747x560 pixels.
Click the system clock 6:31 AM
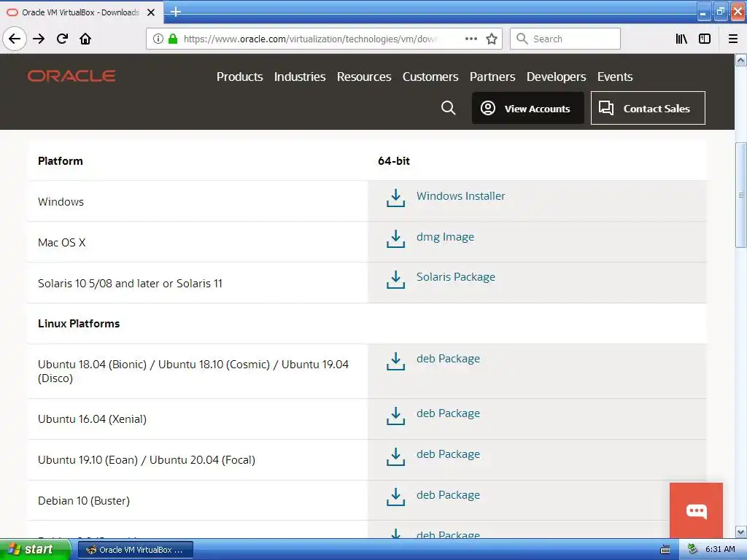point(720,550)
